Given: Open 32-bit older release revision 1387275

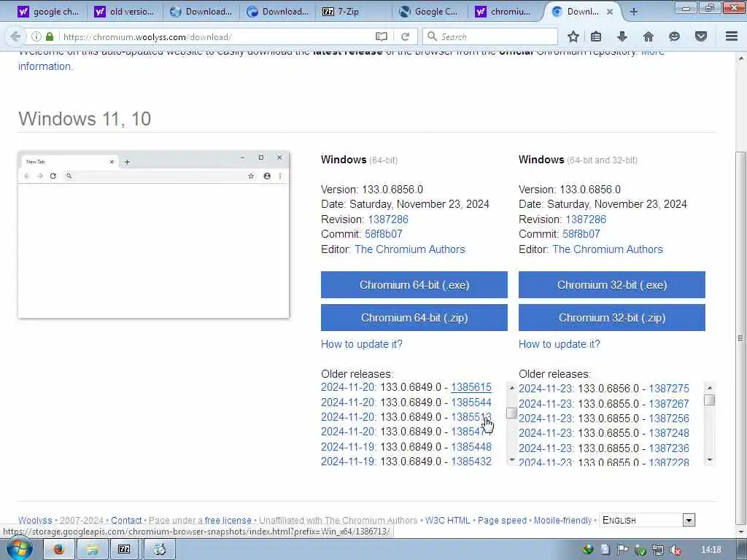Looking at the screenshot, I should [669, 389].
